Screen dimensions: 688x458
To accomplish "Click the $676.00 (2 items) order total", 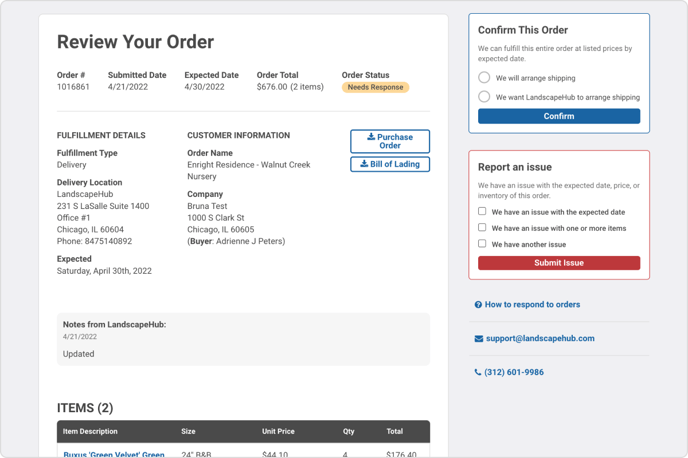I will pos(290,87).
